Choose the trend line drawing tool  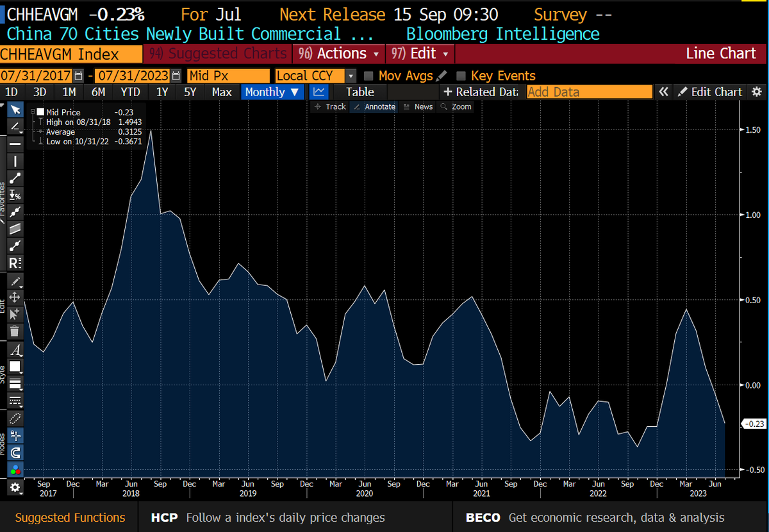(x=15, y=127)
